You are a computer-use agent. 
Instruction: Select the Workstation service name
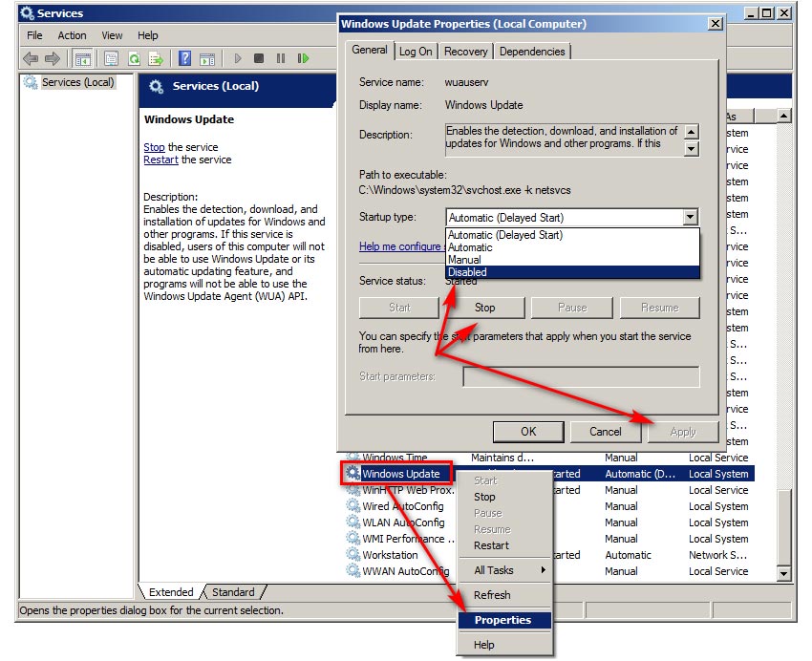click(390, 554)
